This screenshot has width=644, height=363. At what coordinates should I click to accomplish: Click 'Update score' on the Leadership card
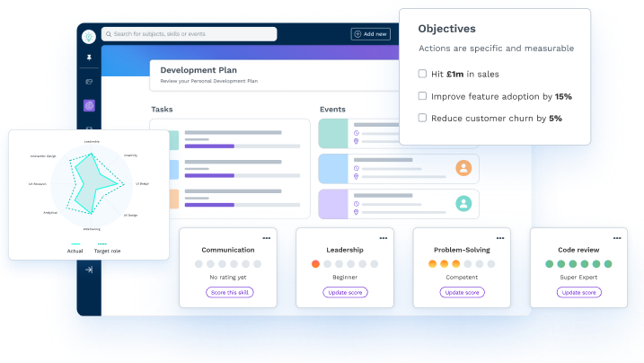pyautogui.click(x=345, y=293)
